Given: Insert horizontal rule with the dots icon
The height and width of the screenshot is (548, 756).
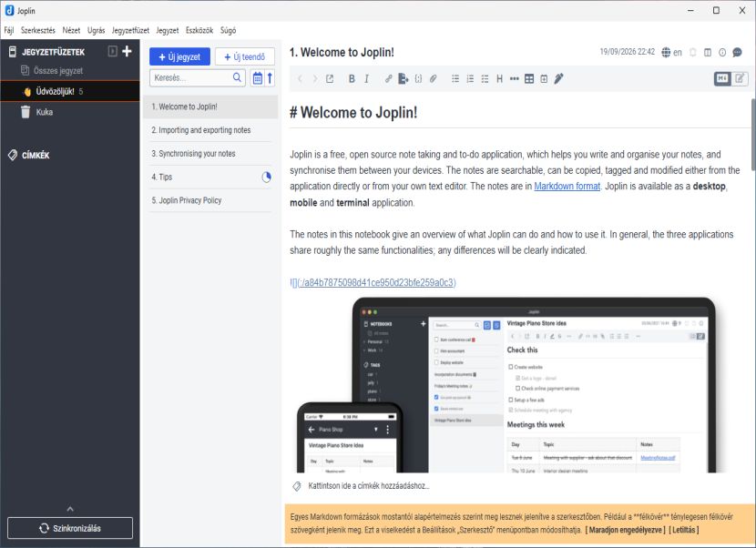Looking at the screenshot, I should [515, 78].
